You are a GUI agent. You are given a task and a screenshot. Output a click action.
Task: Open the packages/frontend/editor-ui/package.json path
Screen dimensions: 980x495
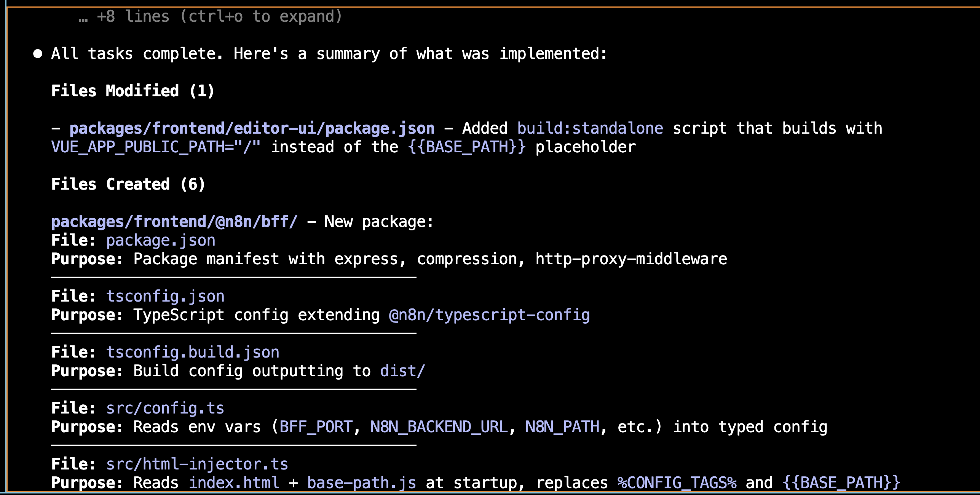[252, 128]
